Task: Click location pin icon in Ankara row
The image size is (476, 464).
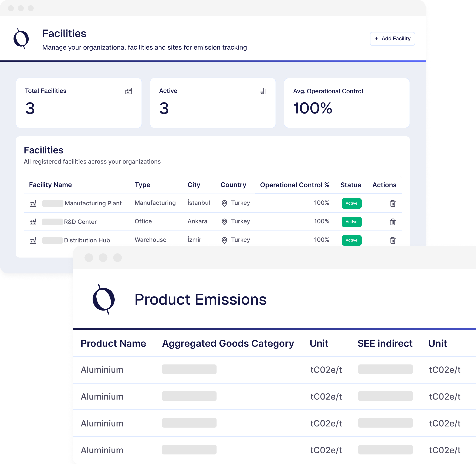Action: [224, 222]
